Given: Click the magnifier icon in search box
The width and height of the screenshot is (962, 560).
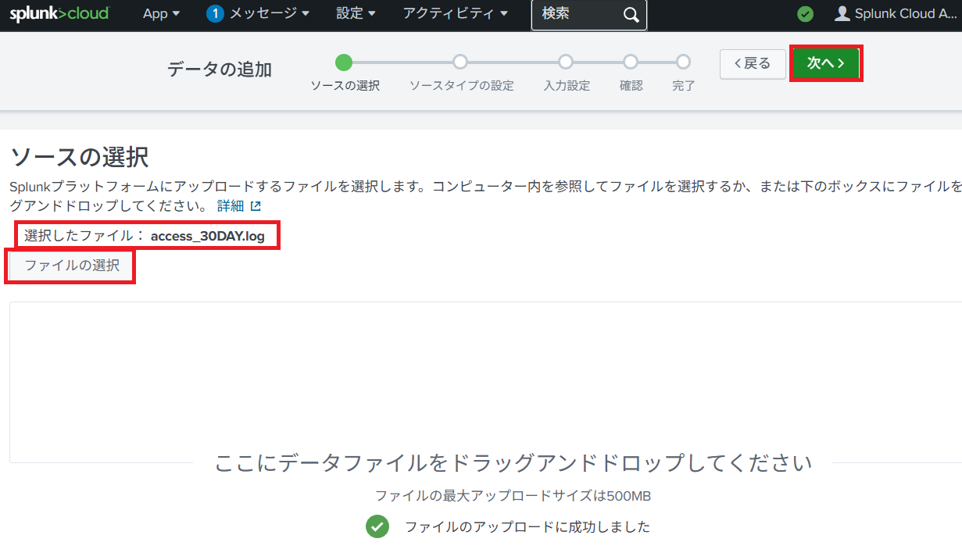Looking at the screenshot, I should [x=631, y=15].
